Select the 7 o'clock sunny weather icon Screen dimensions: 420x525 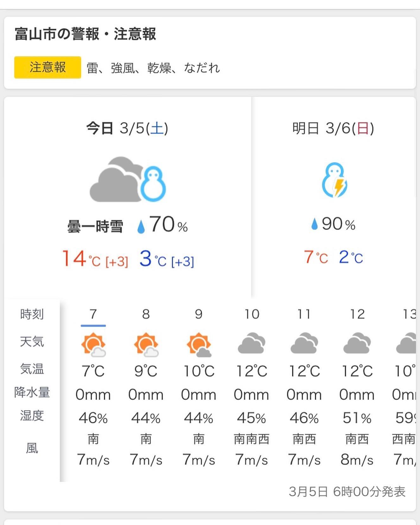point(93,344)
